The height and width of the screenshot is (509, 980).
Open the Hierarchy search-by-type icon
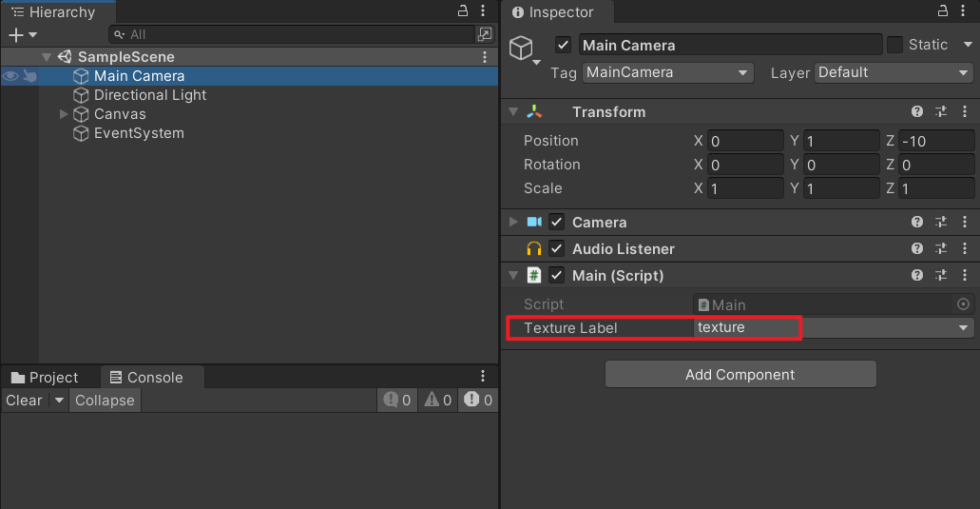click(485, 34)
